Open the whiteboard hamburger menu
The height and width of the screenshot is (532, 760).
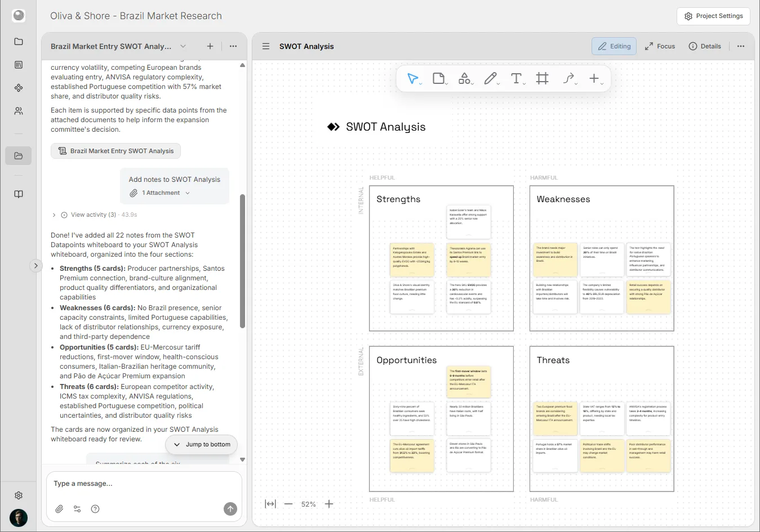[266, 46]
